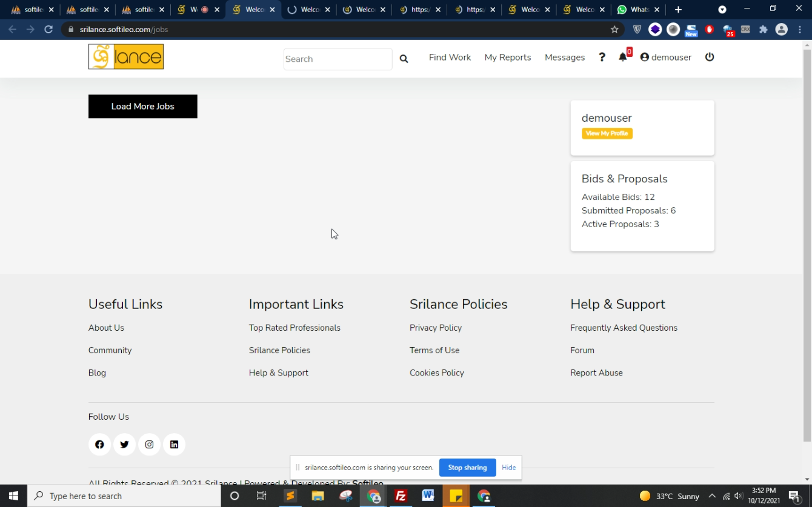The width and height of the screenshot is (812, 507).
Task: Go to My Reports
Action: pos(507,57)
